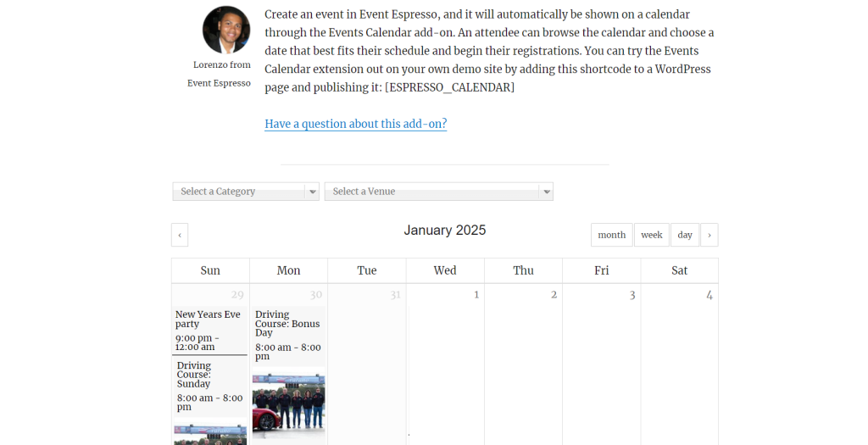The height and width of the screenshot is (445, 868).
Task: Switch calendar to day view
Action: [684, 235]
